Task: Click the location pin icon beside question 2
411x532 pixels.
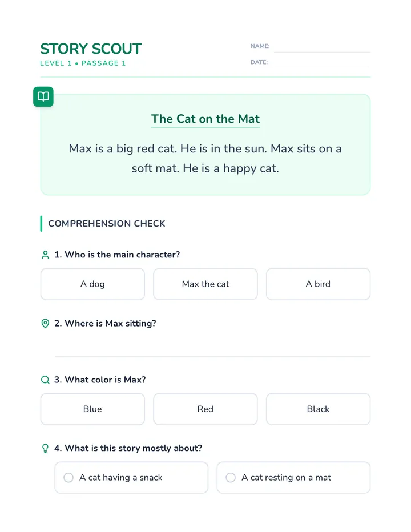Action: point(45,323)
